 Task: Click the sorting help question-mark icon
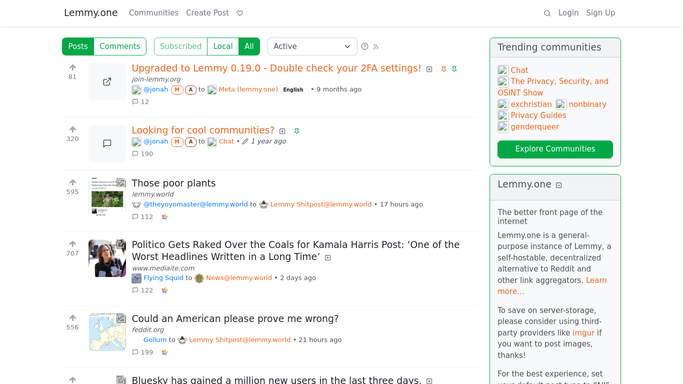365,46
